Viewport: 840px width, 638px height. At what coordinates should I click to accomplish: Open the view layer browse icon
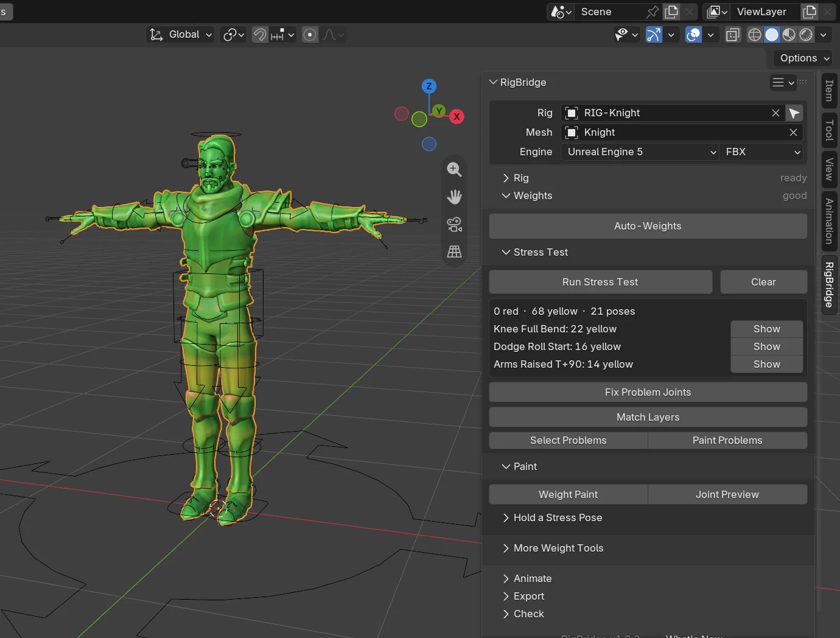717,12
